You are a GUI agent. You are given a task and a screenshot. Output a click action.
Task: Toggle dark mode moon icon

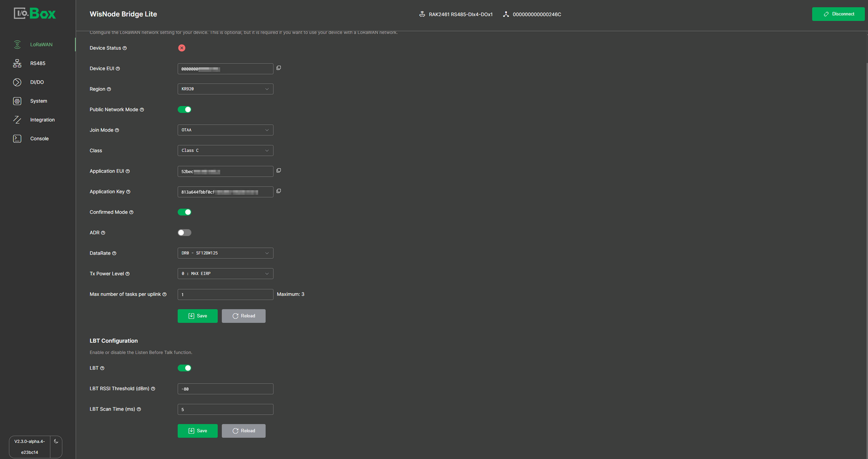(56, 441)
